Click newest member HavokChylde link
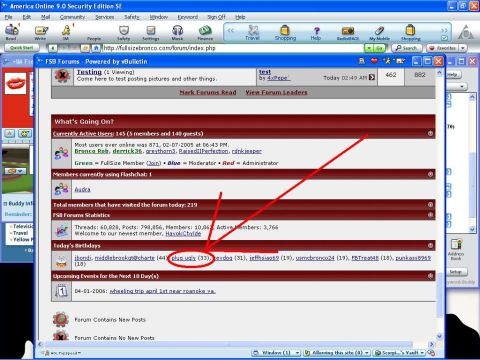The image size is (480, 360). pos(183,234)
